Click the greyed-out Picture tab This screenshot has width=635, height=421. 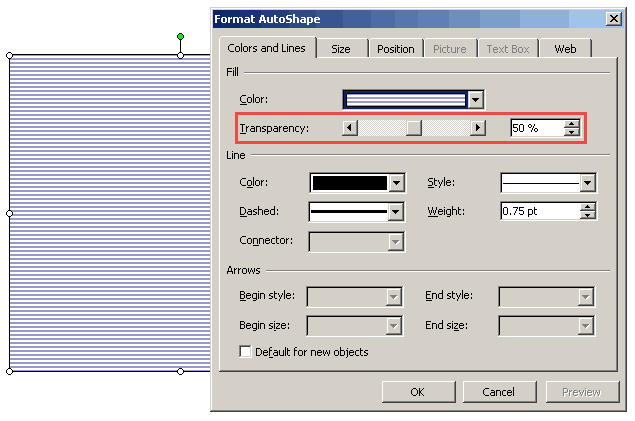click(x=450, y=49)
